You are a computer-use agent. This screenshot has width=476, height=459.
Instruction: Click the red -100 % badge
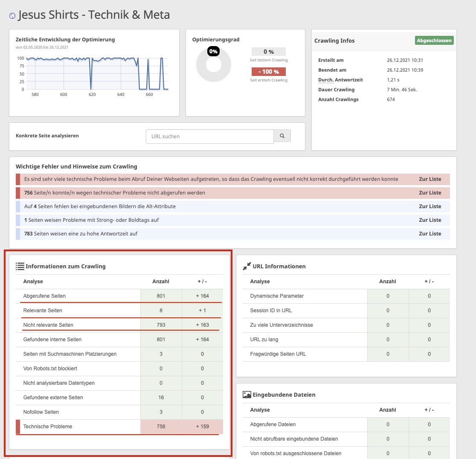click(268, 72)
